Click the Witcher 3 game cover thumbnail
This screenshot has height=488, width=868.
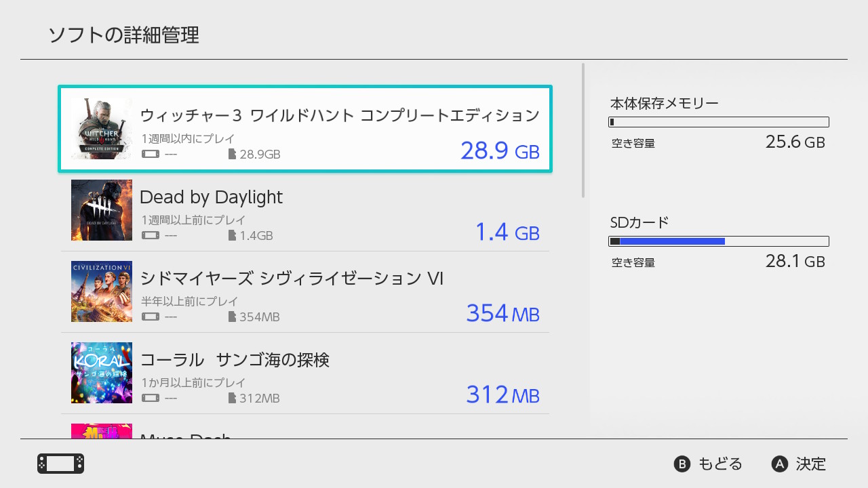tap(102, 129)
